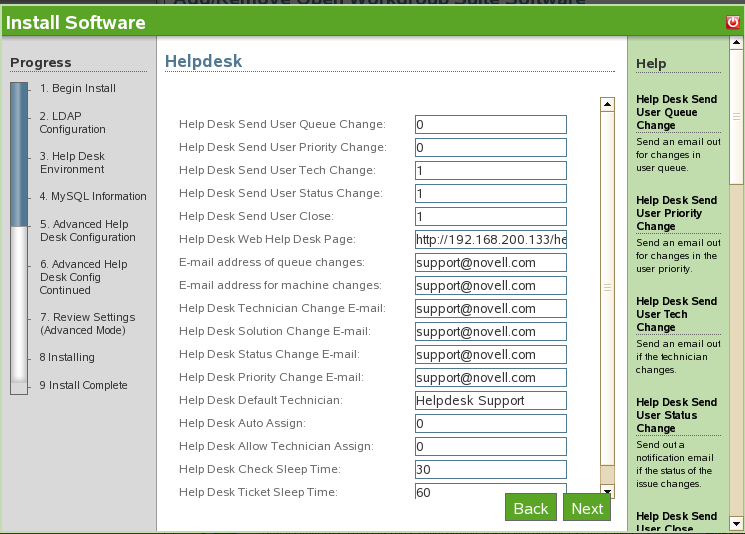
Task: Click the red power icon in title bar
Action: click(x=732, y=22)
